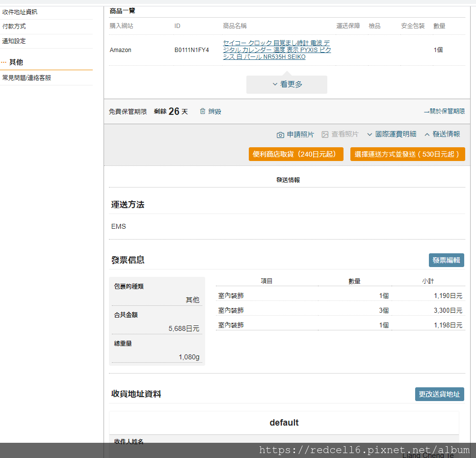The image size is (476, 458).
Task: Click the trash can icon beside 銷毀
Action: coord(203,111)
